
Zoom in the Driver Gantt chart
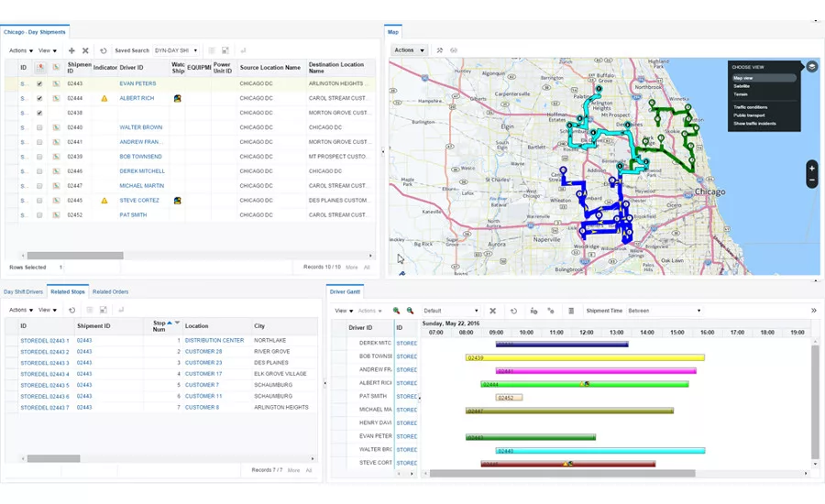coord(396,311)
